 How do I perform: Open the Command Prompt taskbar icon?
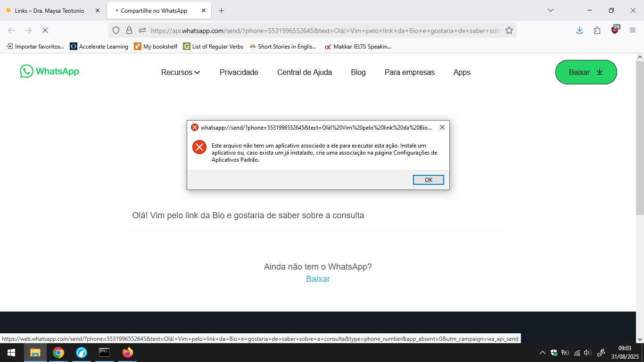(104, 353)
